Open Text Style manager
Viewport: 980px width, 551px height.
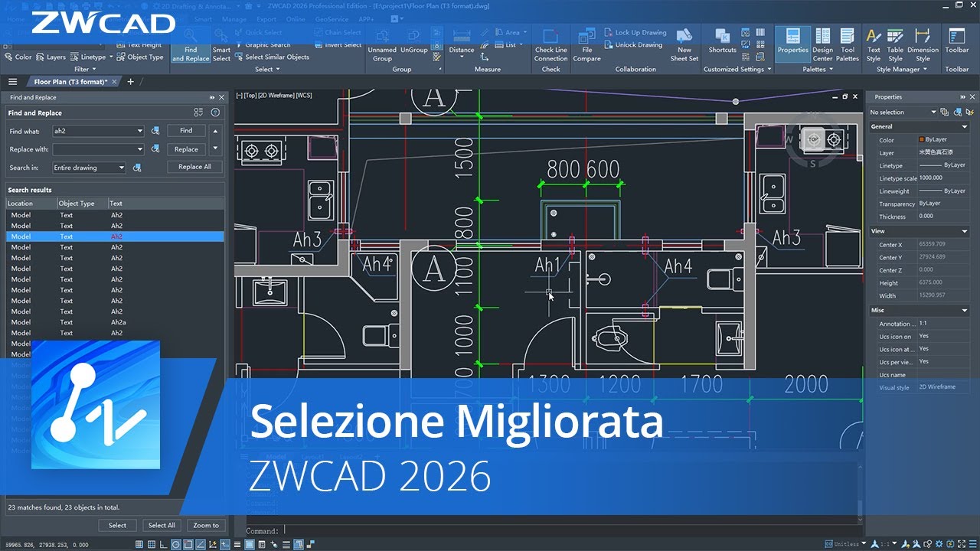click(874, 45)
